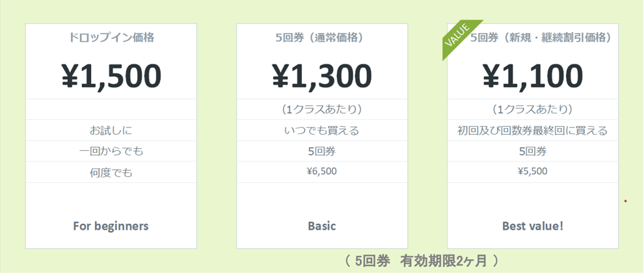Click the ¥6,500 total price
644x274 pixels.
[x=322, y=172]
